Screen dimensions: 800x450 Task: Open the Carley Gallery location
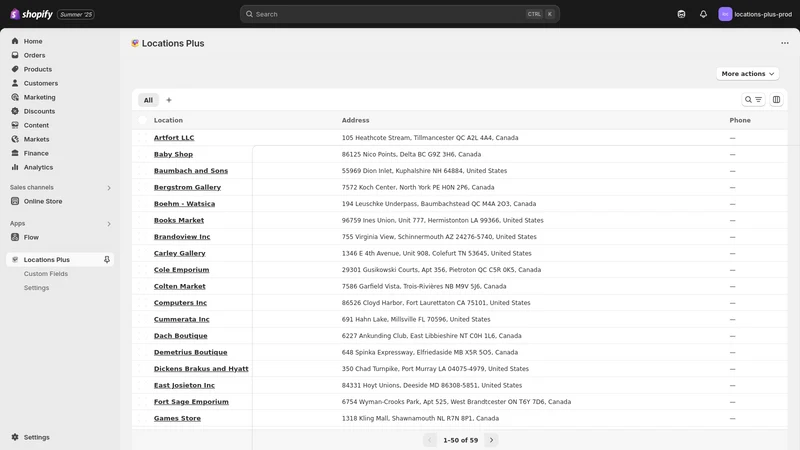(x=180, y=253)
